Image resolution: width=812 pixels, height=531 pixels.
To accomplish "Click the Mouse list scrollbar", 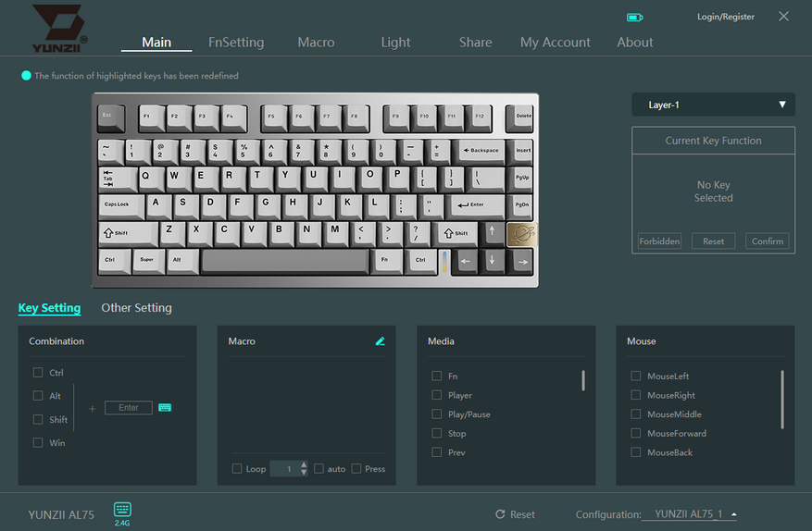I will point(782,399).
